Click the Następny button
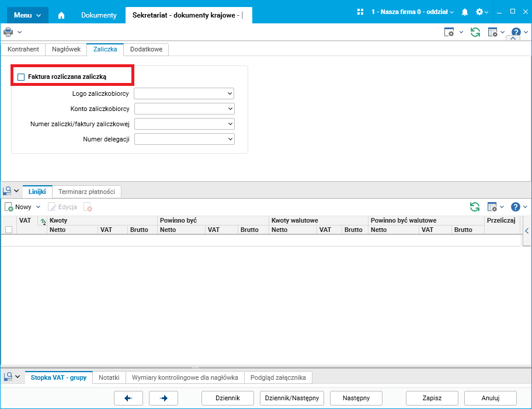The width and height of the screenshot is (532, 409). point(356,398)
